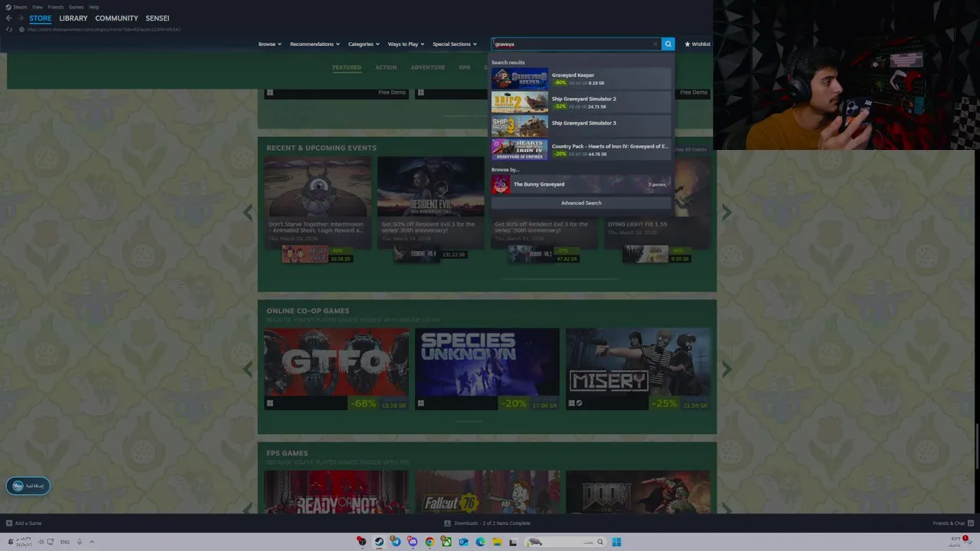Viewport: 980px width, 551px height.
Task: Expand the Browse dropdown
Action: 269,44
